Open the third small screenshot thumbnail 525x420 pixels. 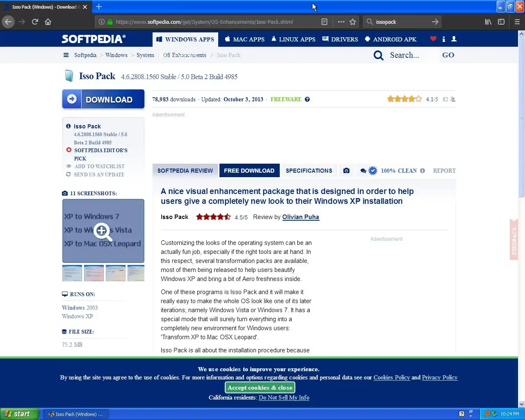tap(116, 273)
